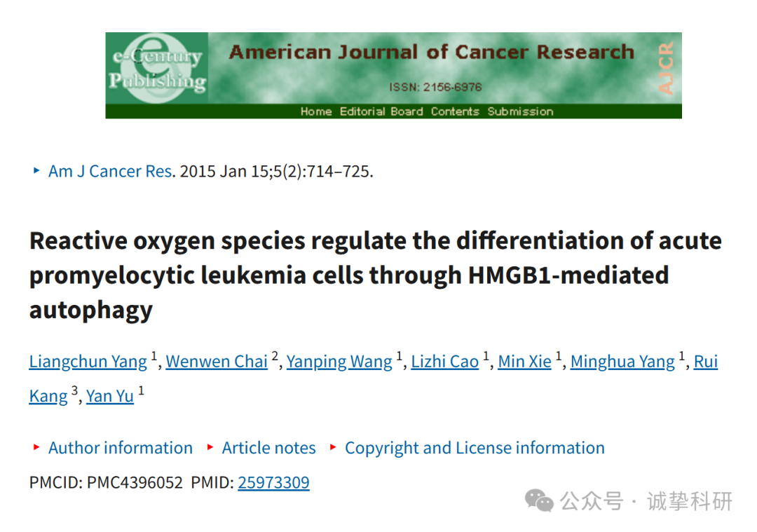Open Submission in journal banner
The image size is (757, 532).
pyautogui.click(x=520, y=111)
